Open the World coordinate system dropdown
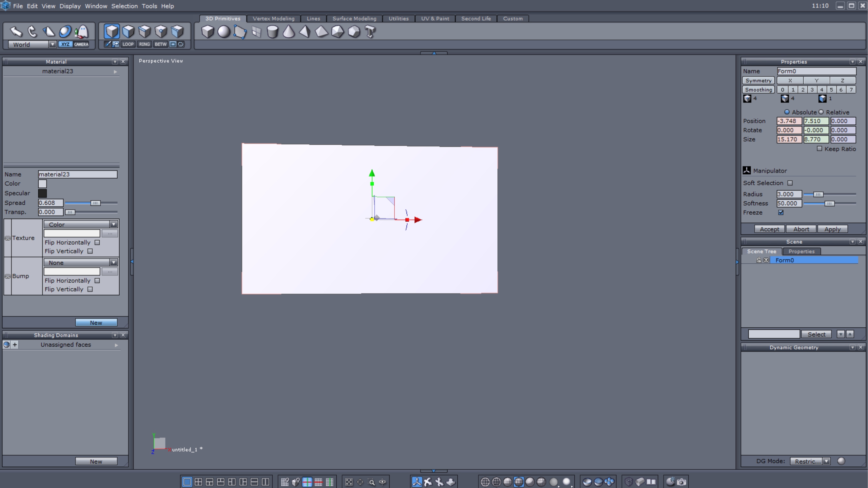 tap(52, 44)
